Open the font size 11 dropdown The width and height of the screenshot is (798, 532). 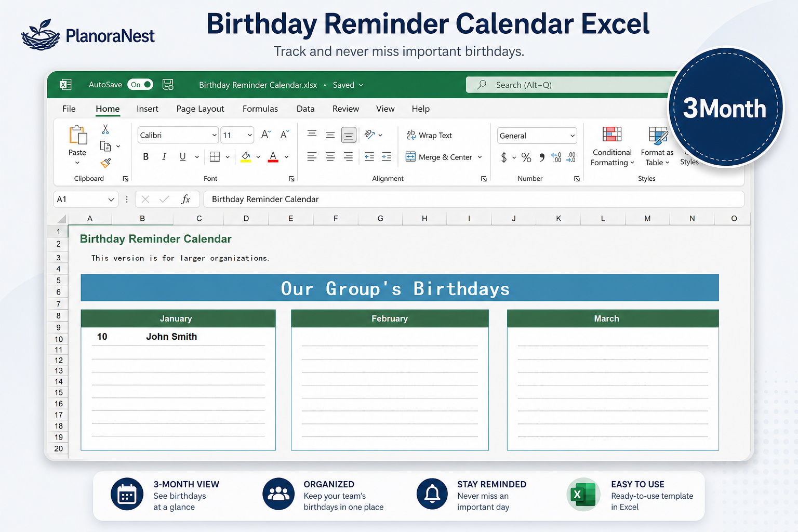click(249, 135)
